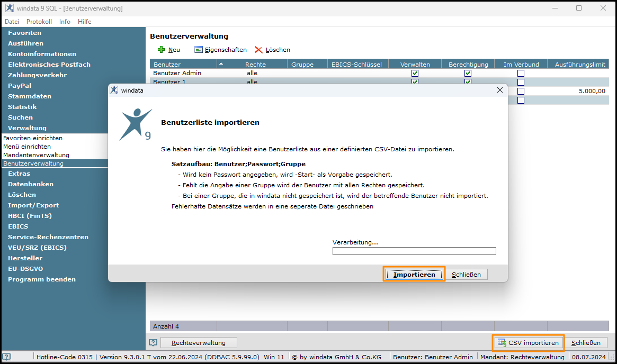Expand the EBICS sidebar section

tap(18, 226)
